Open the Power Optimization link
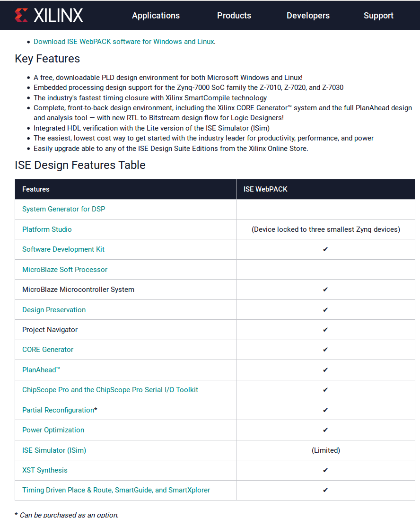Viewport: 420px width, 518px height. 53,430
